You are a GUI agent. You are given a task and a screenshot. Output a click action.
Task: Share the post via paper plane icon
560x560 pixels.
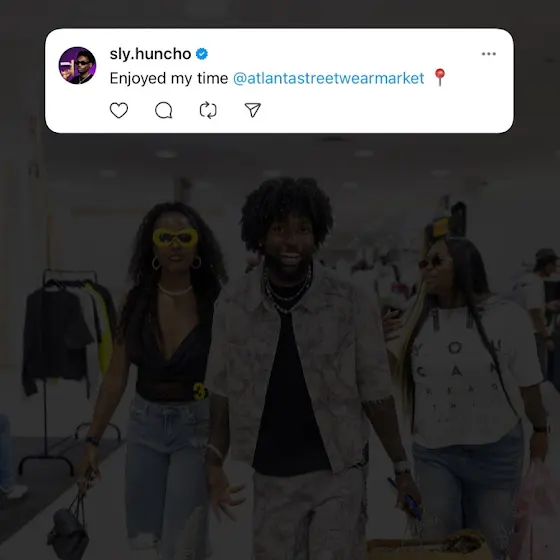252,110
